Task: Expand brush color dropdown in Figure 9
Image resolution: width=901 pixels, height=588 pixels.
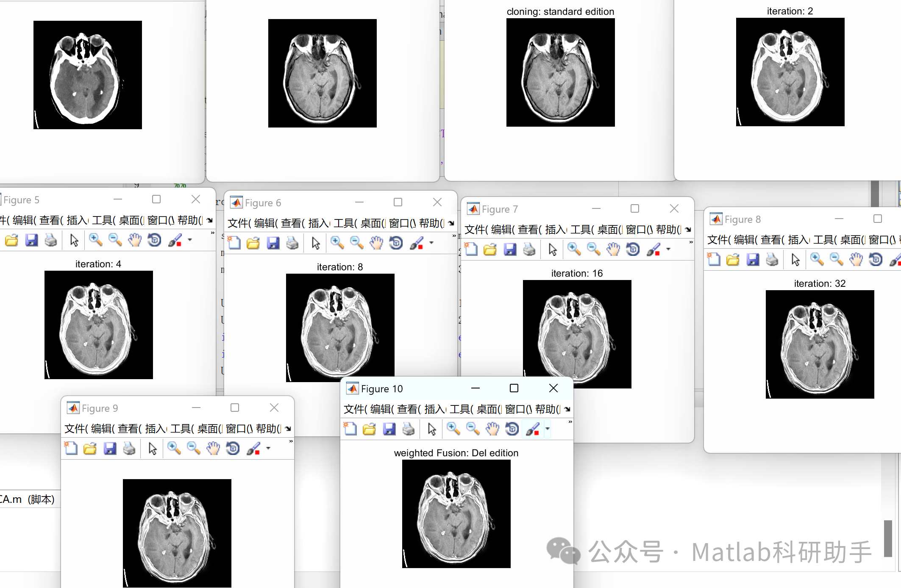Action: [268, 448]
